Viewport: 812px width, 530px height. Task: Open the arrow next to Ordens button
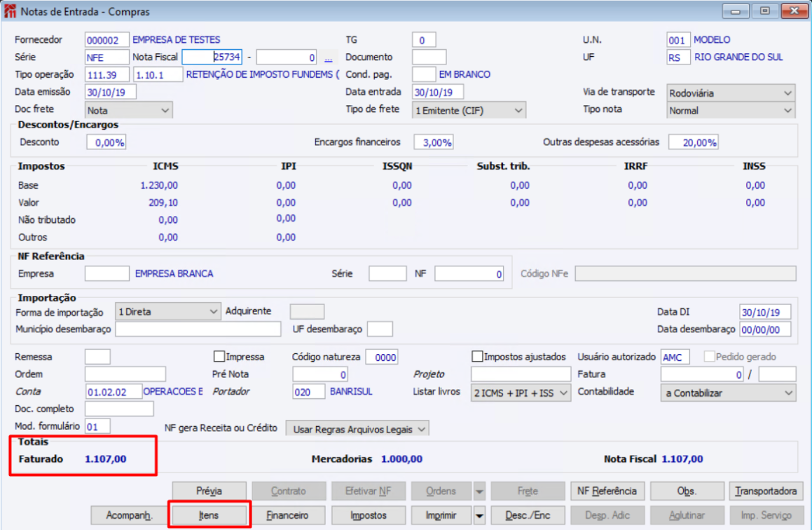479,491
